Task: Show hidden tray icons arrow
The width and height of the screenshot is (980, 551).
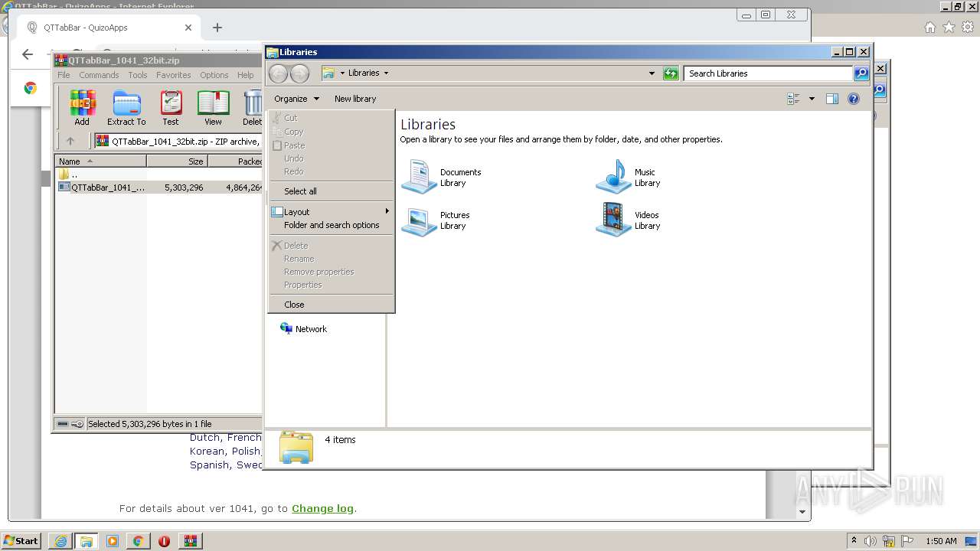Action: 854,540
